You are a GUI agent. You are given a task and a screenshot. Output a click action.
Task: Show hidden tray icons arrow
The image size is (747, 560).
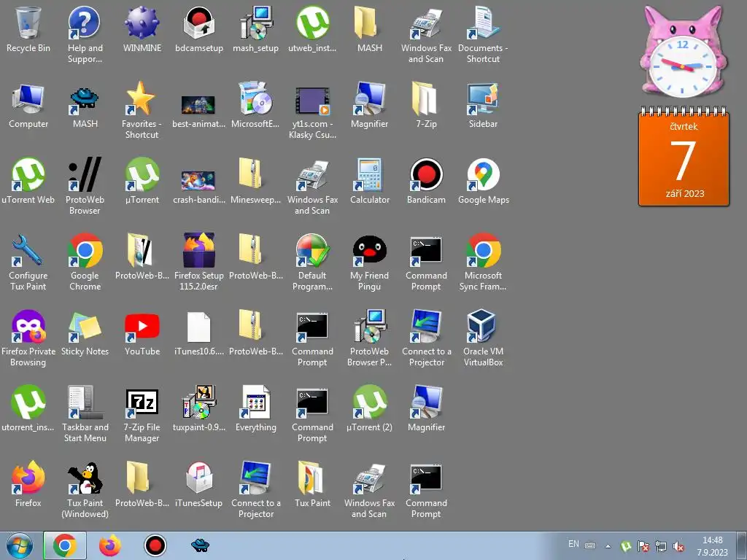point(608,546)
